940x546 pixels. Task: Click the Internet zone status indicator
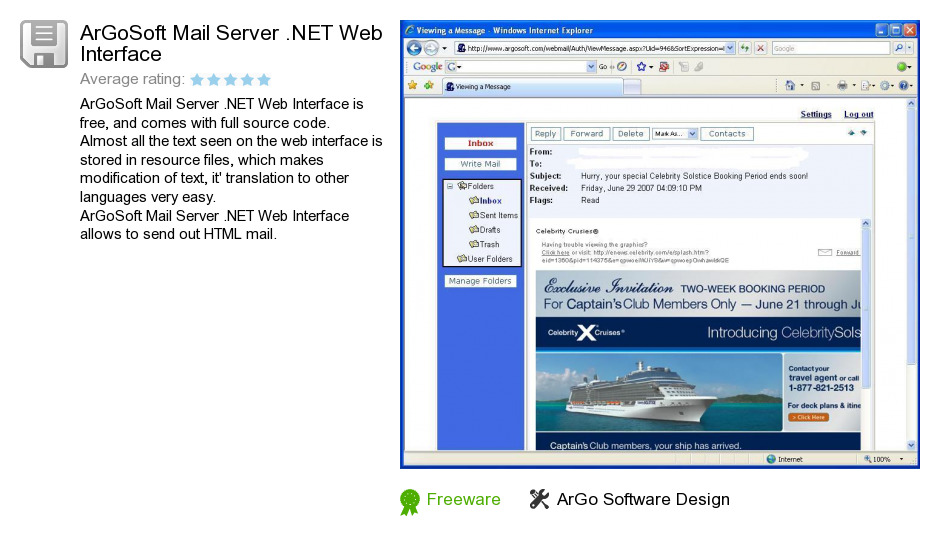pos(784,459)
